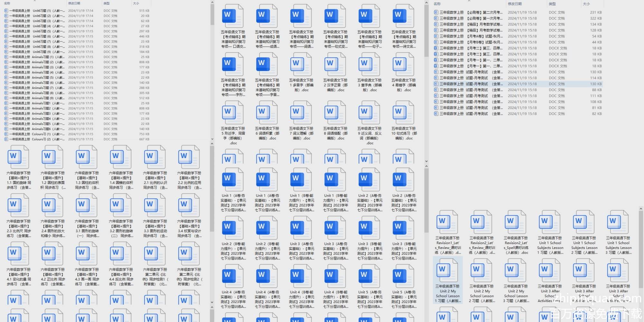Screen dimensions: 644x322
Task: Click the small icon beside Unit6习题 (1)
Action: pos(6,11)
